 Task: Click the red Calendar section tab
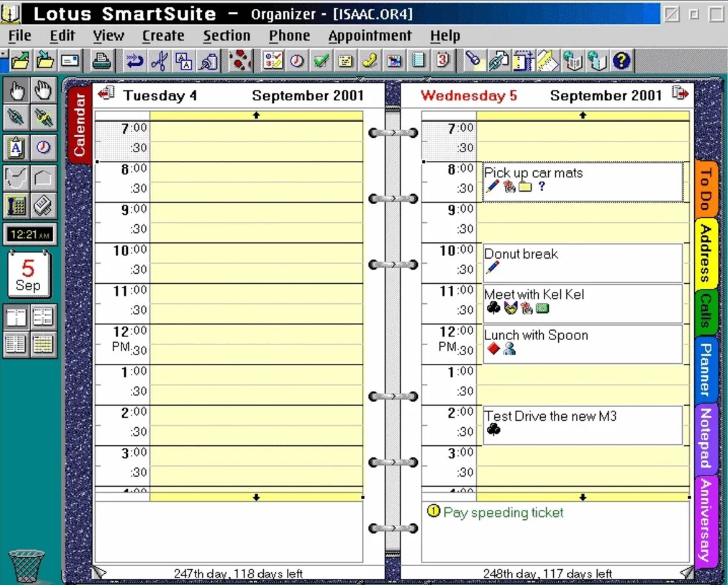click(80, 125)
